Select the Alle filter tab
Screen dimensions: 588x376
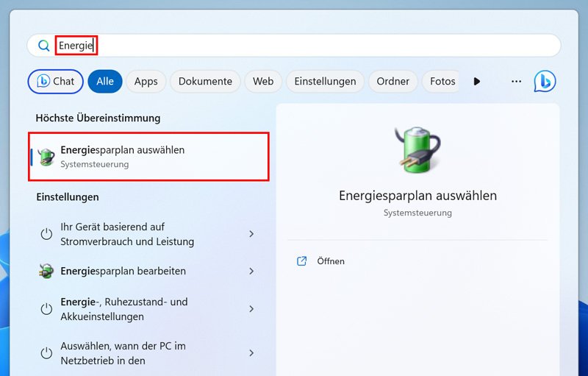105,82
